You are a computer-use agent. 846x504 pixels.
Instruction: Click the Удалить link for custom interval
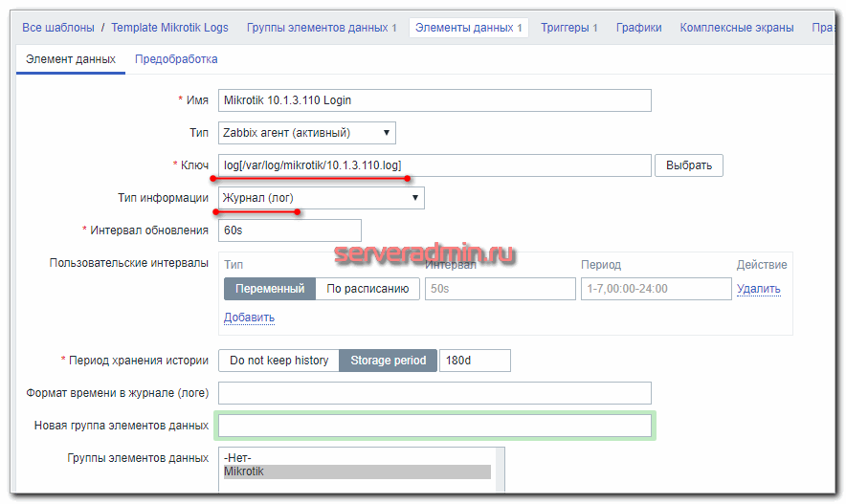(758, 289)
